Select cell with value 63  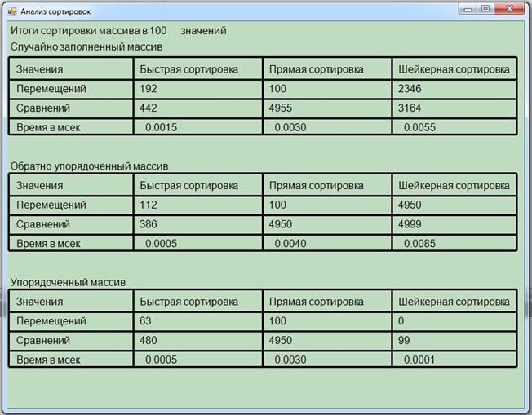198,321
